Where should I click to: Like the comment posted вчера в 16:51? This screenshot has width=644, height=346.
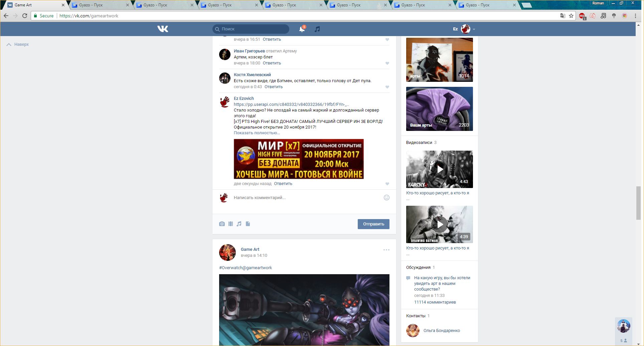tap(387, 39)
